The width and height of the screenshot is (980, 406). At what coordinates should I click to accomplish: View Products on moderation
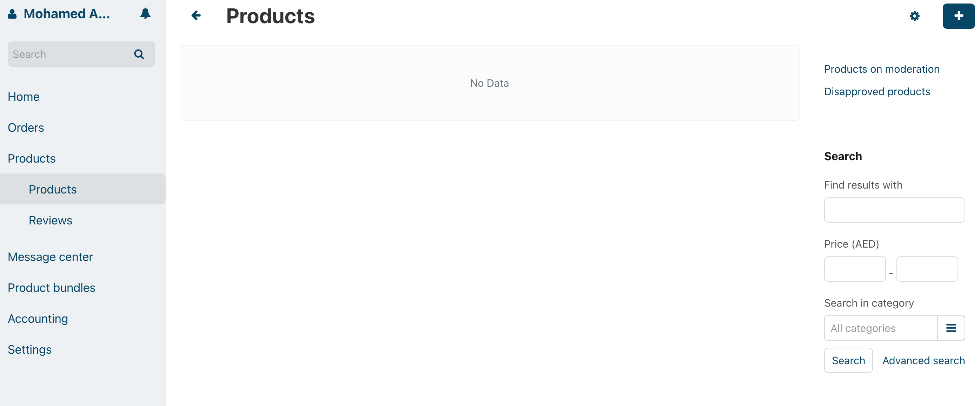[x=882, y=69]
